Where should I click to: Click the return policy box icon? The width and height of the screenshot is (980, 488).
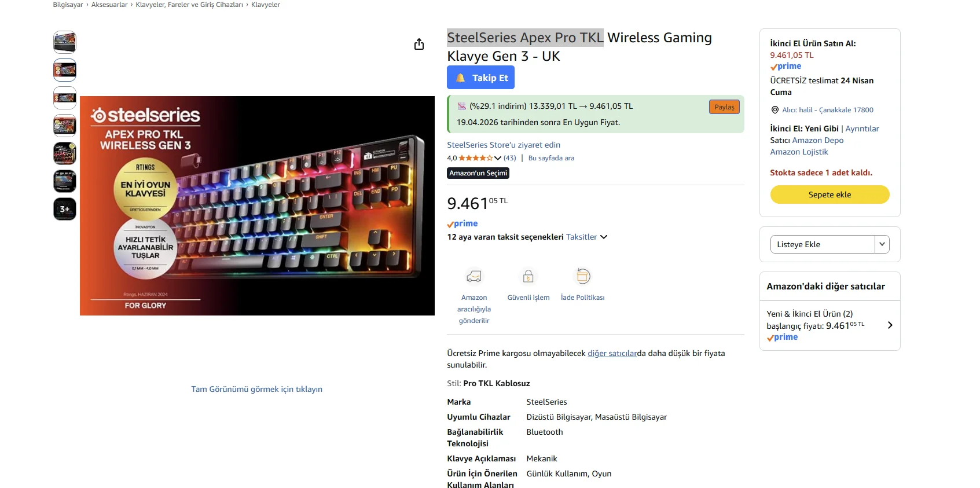click(x=583, y=276)
